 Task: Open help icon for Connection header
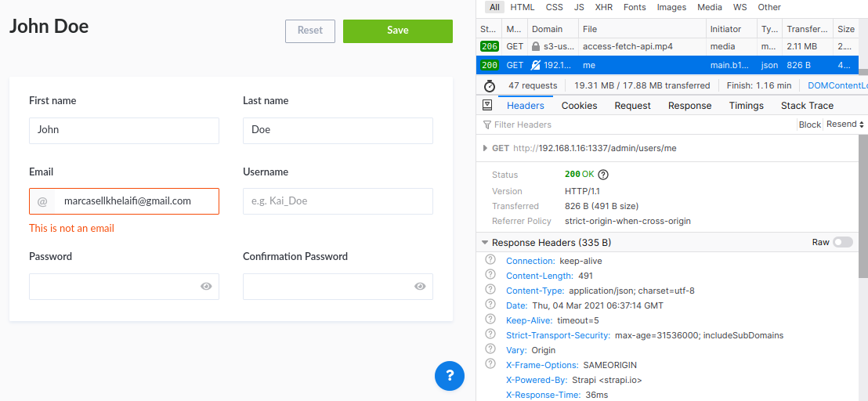coord(490,260)
